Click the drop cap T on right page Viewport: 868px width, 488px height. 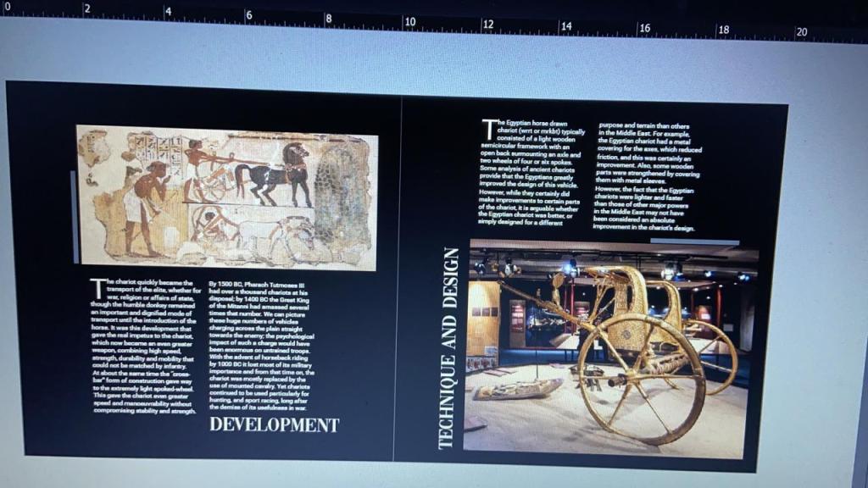coord(488,128)
